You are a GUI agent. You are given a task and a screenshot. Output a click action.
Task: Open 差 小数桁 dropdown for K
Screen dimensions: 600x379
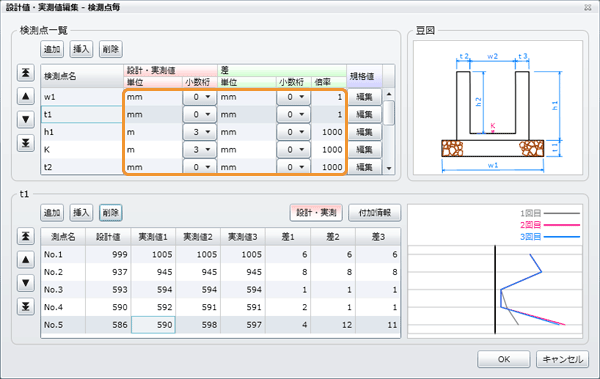tap(293, 150)
